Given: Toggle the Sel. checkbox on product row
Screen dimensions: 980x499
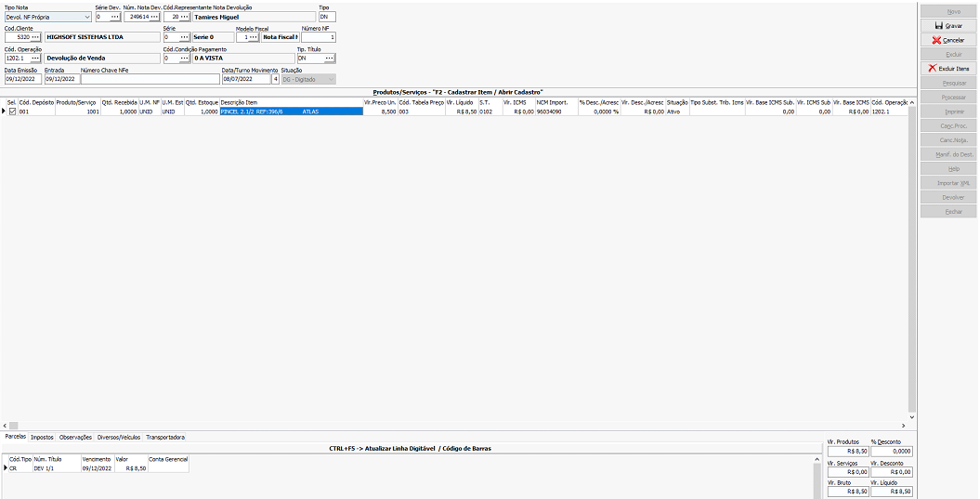Looking at the screenshot, I should (13, 111).
